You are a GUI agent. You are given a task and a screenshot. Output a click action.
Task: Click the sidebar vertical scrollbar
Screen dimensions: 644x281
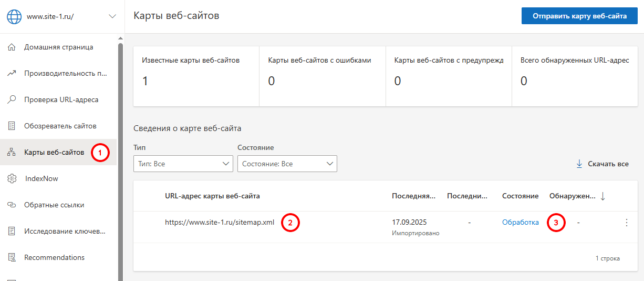pos(120,158)
